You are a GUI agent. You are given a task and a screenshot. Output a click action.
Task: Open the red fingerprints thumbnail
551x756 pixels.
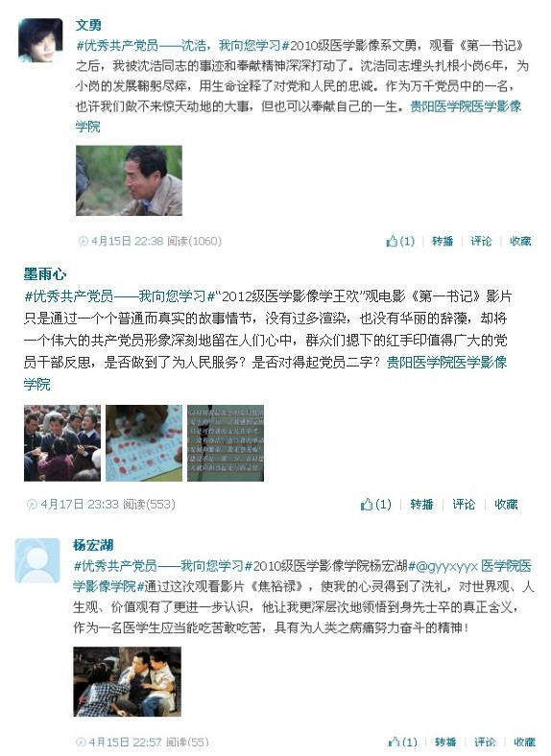click(x=144, y=443)
